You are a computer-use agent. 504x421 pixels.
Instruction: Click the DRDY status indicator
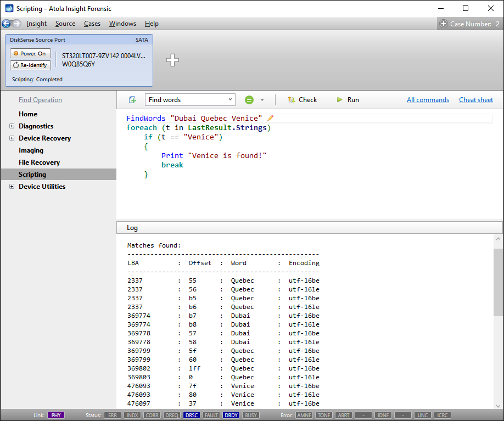click(231, 415)
